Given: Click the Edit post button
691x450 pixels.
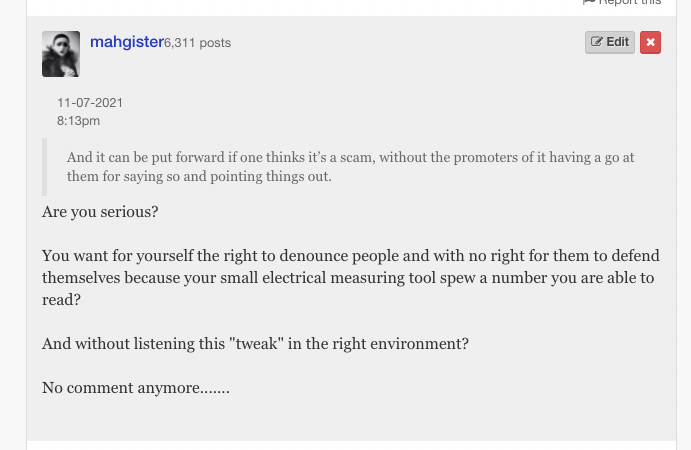Looking at the screenshot, I should (610, 42).
